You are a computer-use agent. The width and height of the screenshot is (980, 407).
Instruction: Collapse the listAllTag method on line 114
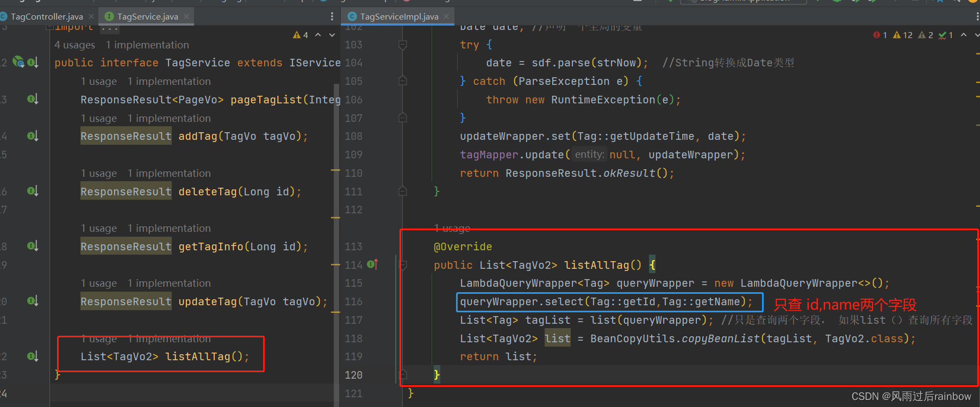point(403,265)
